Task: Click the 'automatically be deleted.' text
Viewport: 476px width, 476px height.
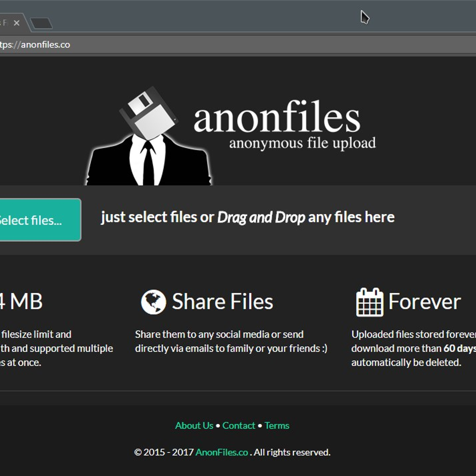Action: (406, 363)
